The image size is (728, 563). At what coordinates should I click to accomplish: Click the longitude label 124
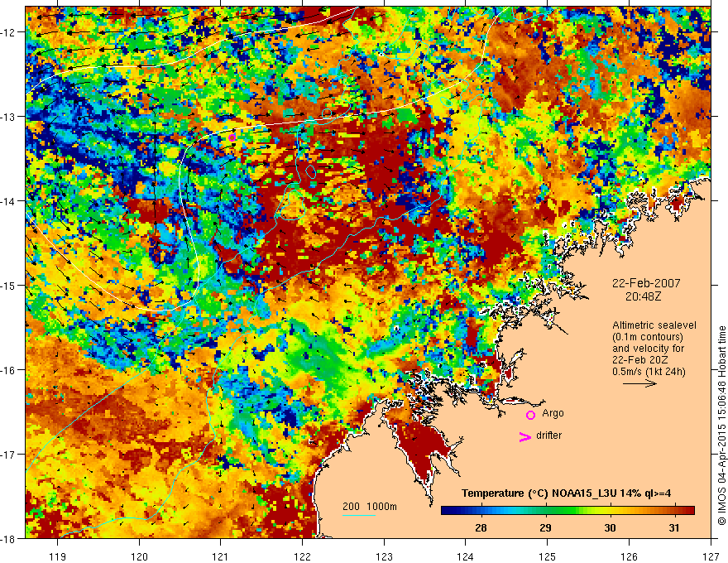tap(466, 556)
